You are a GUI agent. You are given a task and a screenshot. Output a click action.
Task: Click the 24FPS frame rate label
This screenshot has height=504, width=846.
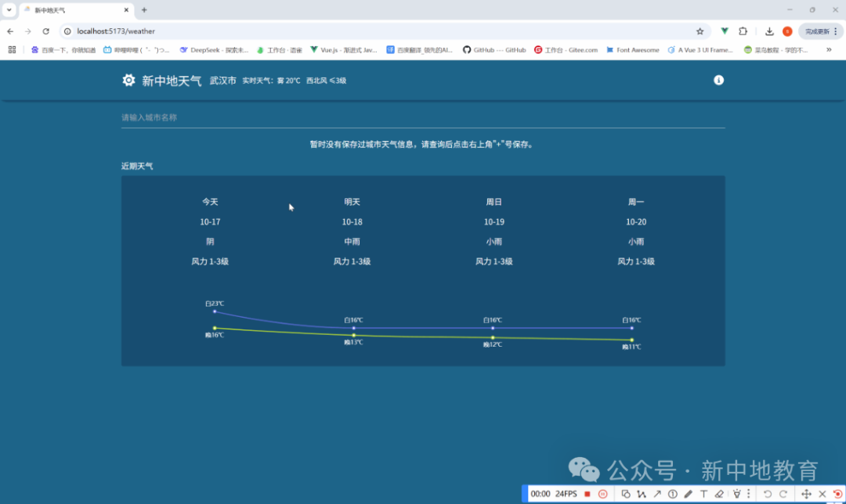566,494
